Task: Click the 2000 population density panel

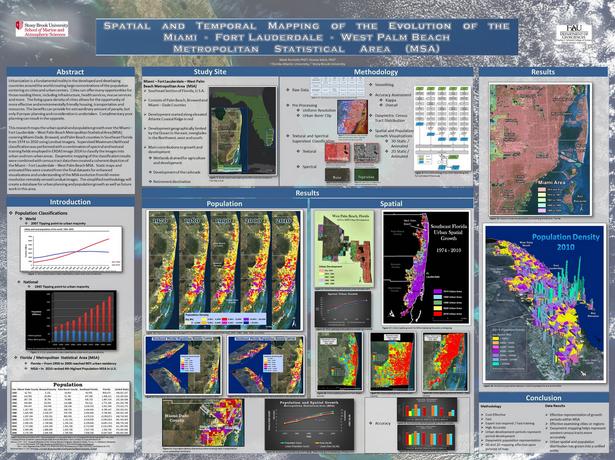Action: click(255, 271)
